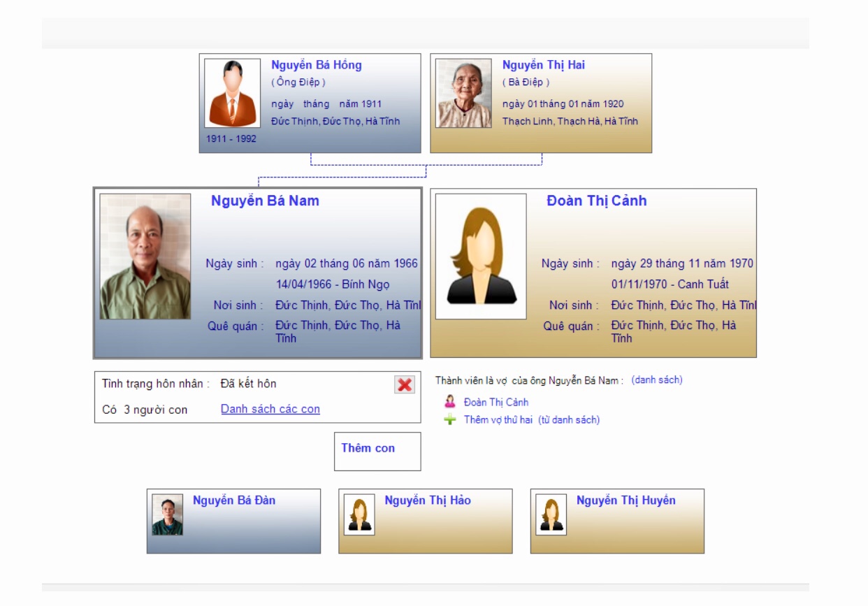
Task: Open Đoàn Thị Cảnh in the wives list
Action: point(496,403)
